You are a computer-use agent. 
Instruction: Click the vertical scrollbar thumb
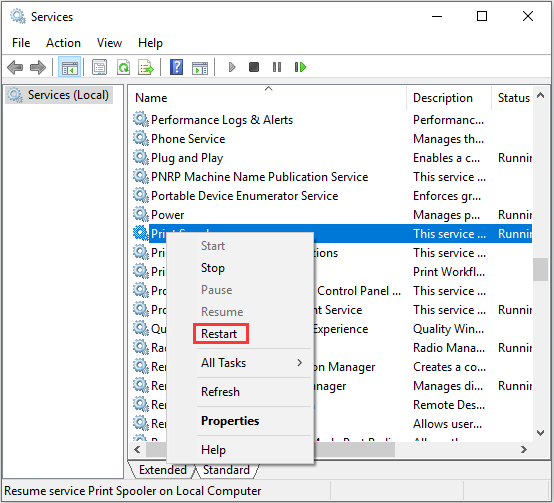click(x=540, y=270)
